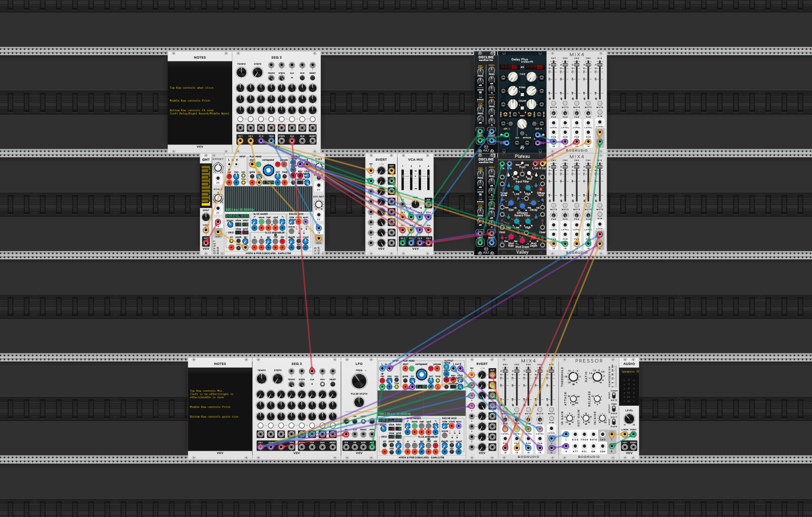Click the left COLOR knob on Delay Plus
This screenshot has width=812, height=517.
[513, 104]
